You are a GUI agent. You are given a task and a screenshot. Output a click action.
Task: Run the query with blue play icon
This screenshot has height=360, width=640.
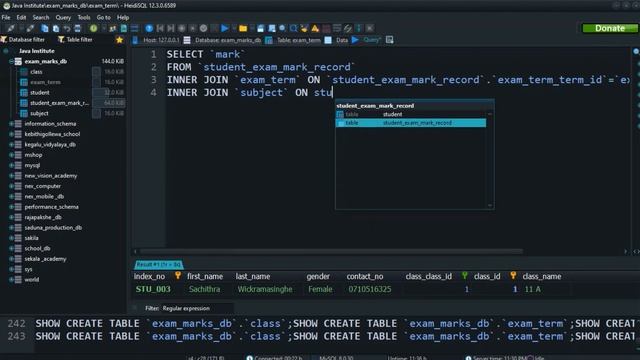point(224,28)
